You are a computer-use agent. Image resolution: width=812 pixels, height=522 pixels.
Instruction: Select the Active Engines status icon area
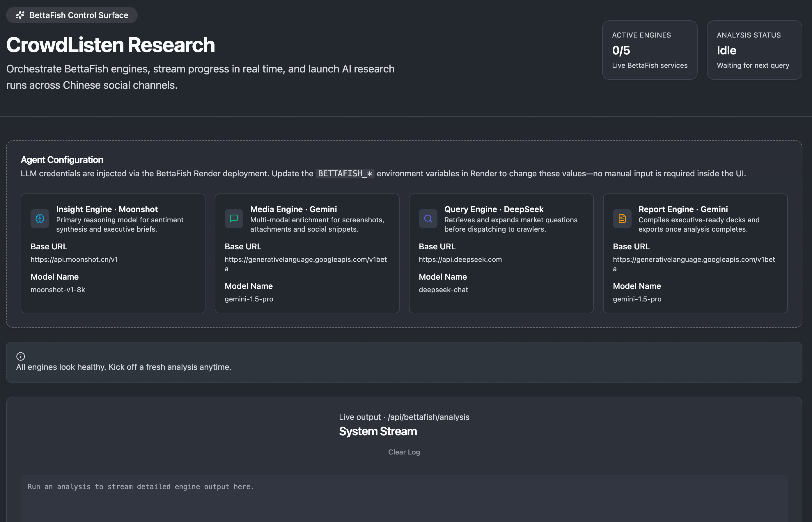(x=649, y=50)
